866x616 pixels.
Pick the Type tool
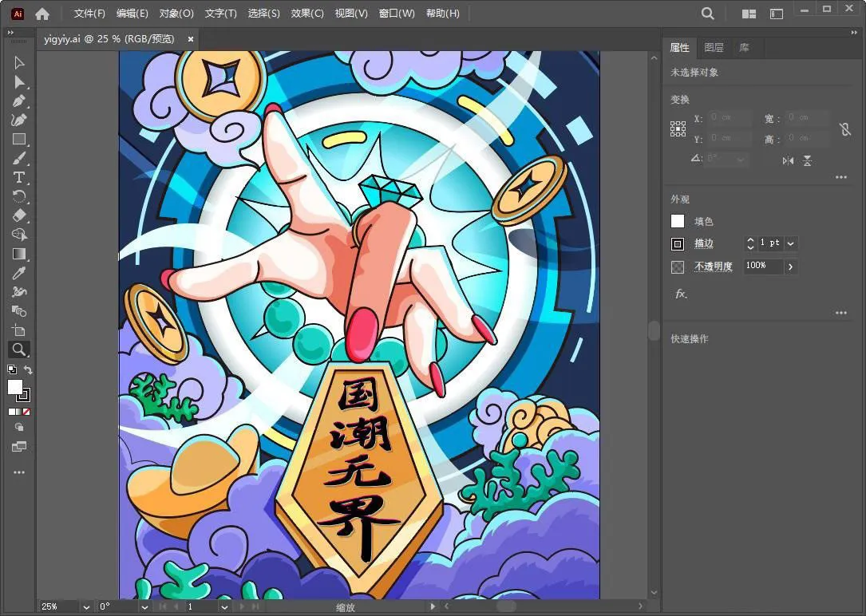click(19, 177)
